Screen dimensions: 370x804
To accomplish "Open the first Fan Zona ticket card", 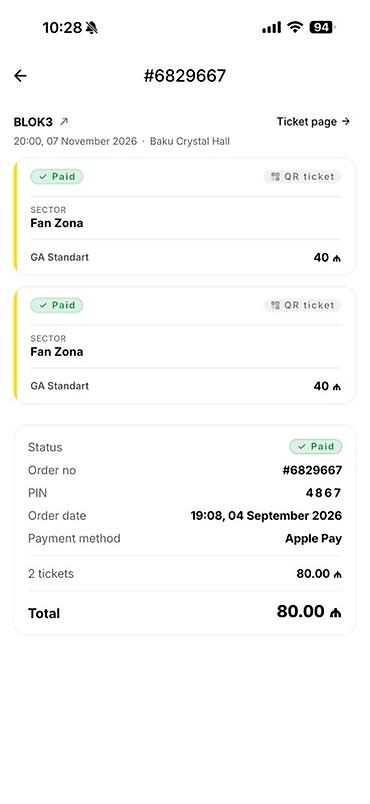I will coord(184,216).
